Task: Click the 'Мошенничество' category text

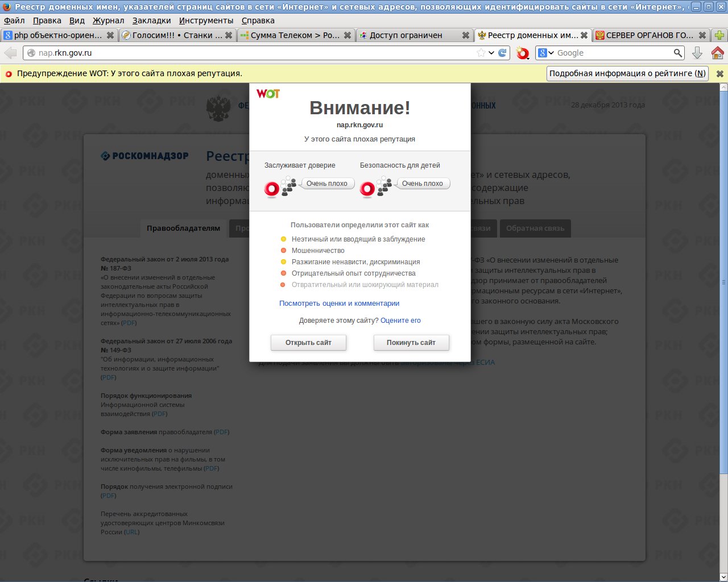Action: pyautogui.click(x=318, y=251)
